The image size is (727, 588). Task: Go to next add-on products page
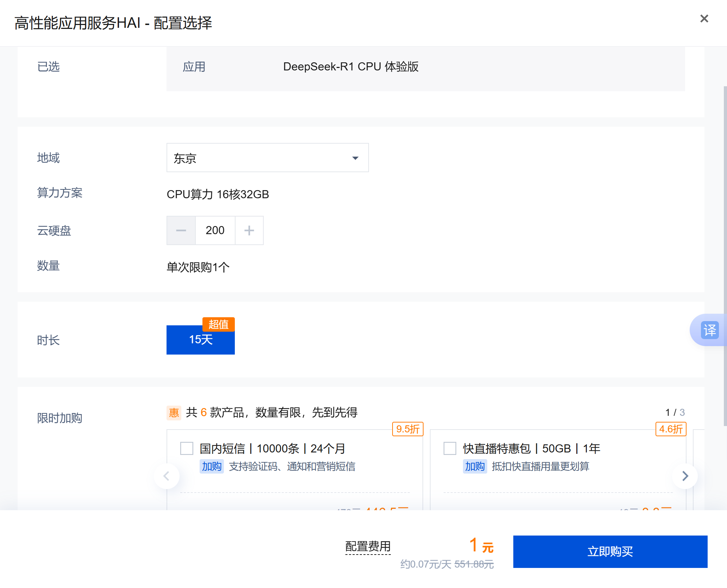(x=685, y=476)
